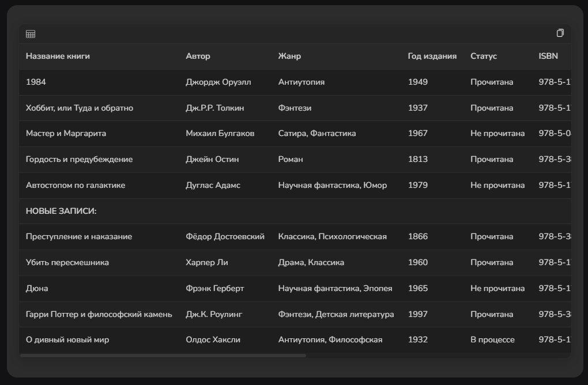
Task: Click the 'НОВЫЕ ЗАПИСИ:' section row
Action: [x=295, y=211]
